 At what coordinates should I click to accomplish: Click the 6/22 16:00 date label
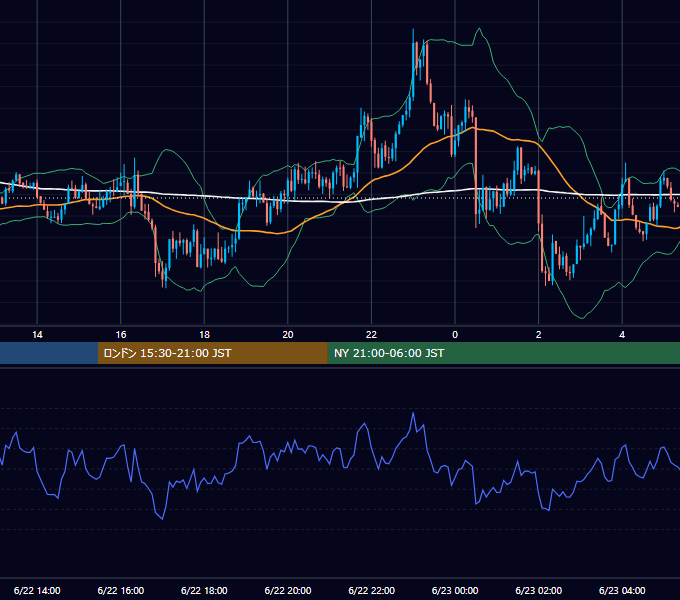pos(121,590)
